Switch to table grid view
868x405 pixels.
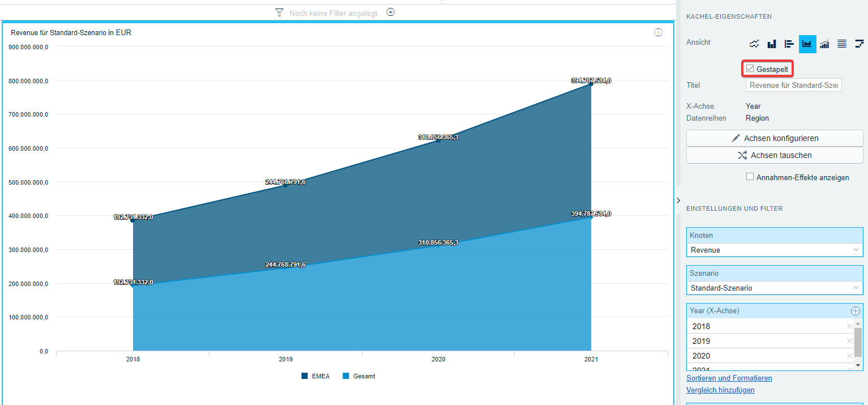click(842, 44)
